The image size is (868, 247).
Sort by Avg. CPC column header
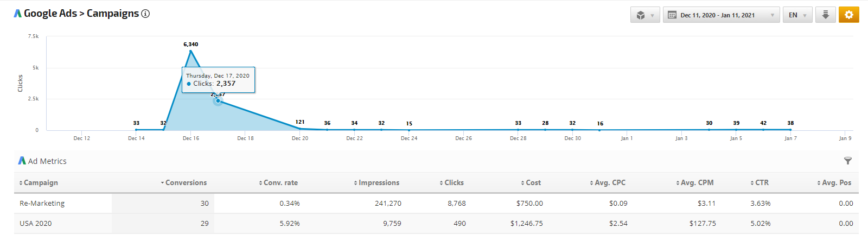(x=610, y=183)
